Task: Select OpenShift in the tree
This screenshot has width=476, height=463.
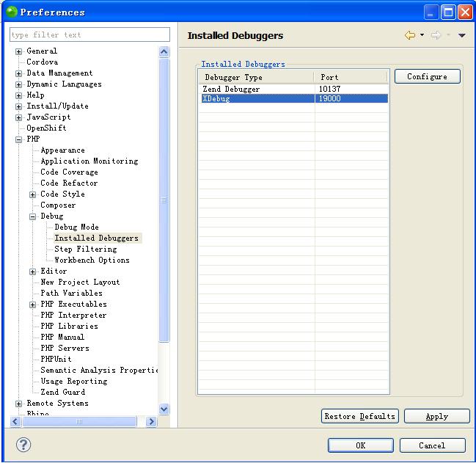Action: [x=46, y=128]
